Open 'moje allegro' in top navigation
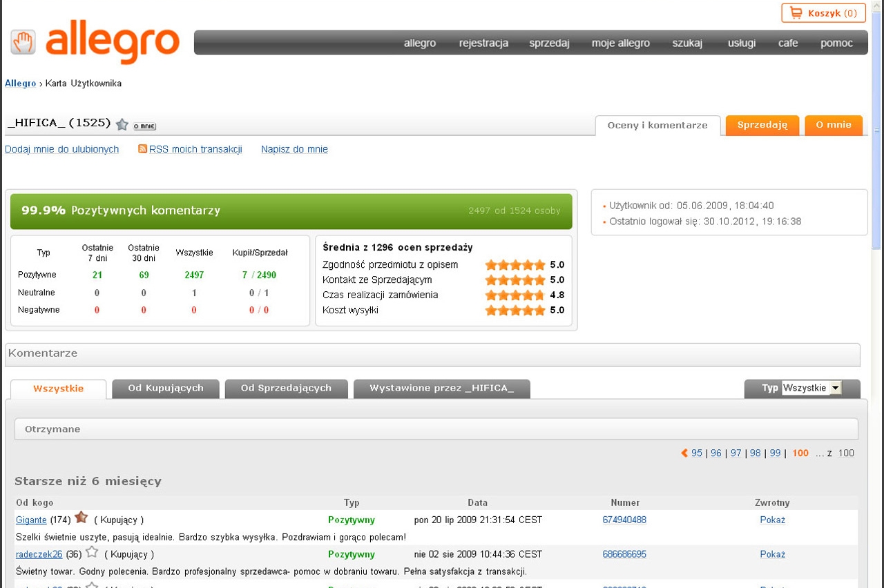Image resolution: width=884 pixels, height=588 pixels. pyautogui.click(x=621, y=43)
